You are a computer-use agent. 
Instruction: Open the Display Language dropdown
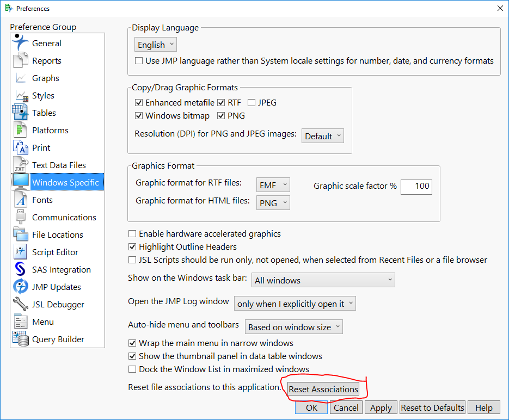coord(155,44)
